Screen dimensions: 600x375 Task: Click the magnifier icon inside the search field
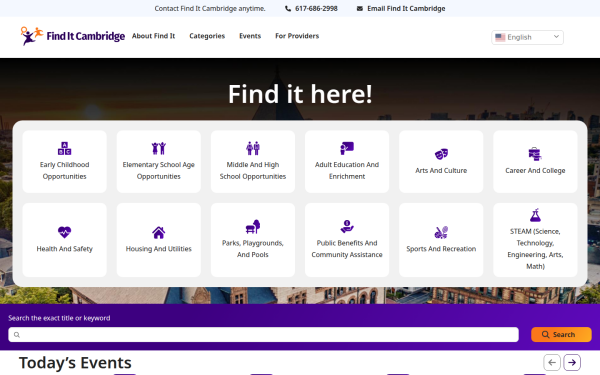(x=17, y=335)
